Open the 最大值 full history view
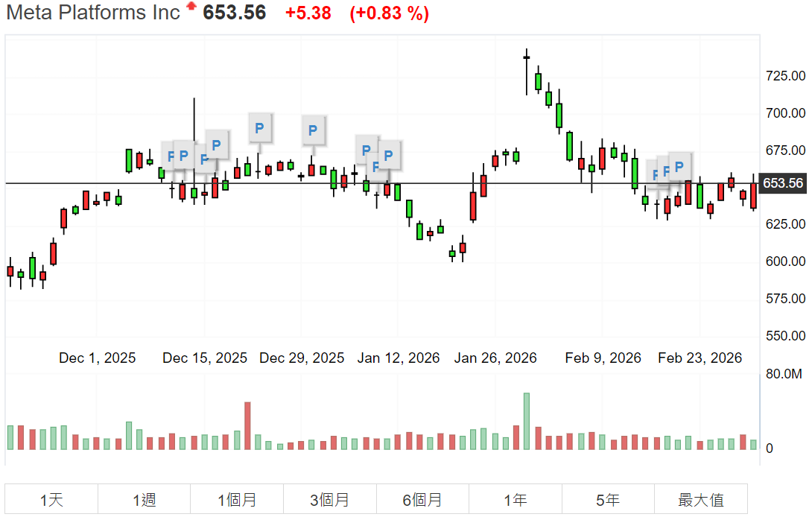Image resolution: width=812 pixels, height=517 pixels. click(700, 500)
